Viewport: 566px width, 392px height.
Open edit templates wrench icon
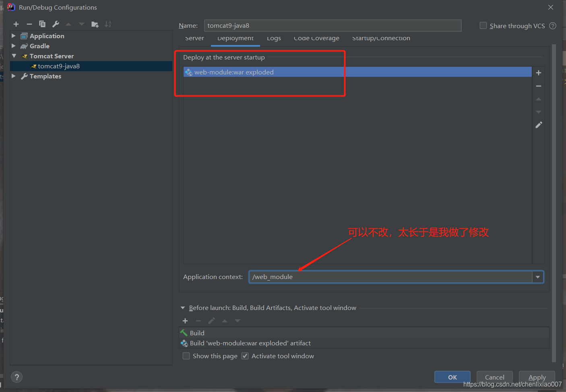(56, 24)
